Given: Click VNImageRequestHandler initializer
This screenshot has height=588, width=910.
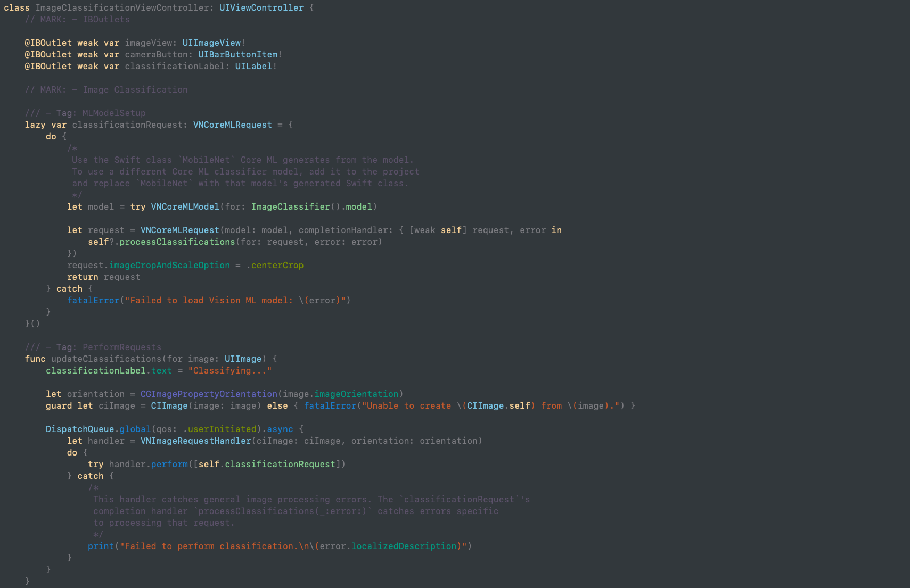Looking at the screenshot, I should 196,441.
